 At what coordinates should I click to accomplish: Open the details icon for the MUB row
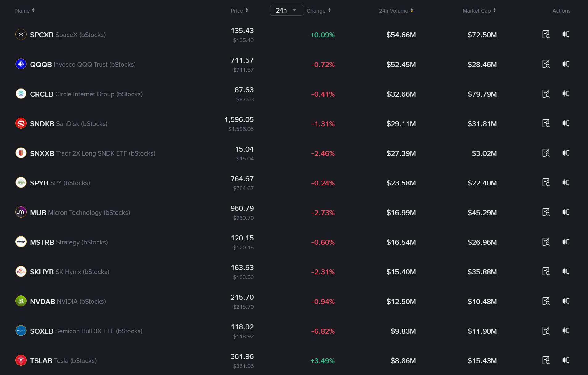pos(546,212)
